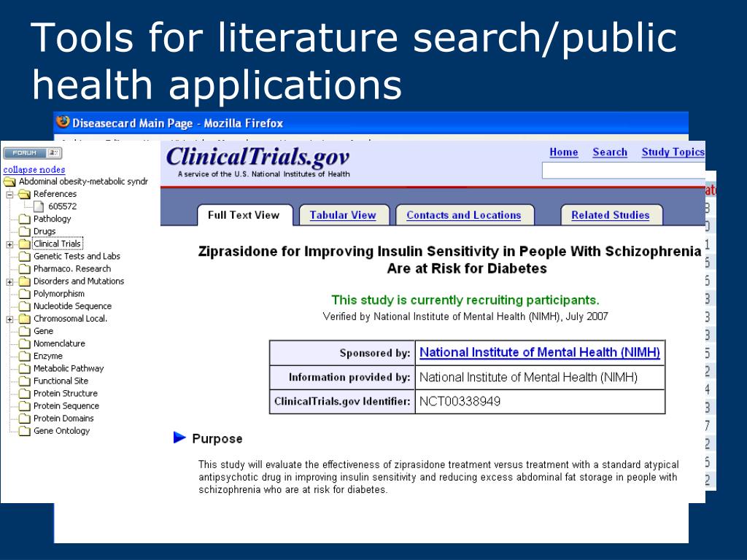Click the Drugs folder icon

tap(24, 231)
